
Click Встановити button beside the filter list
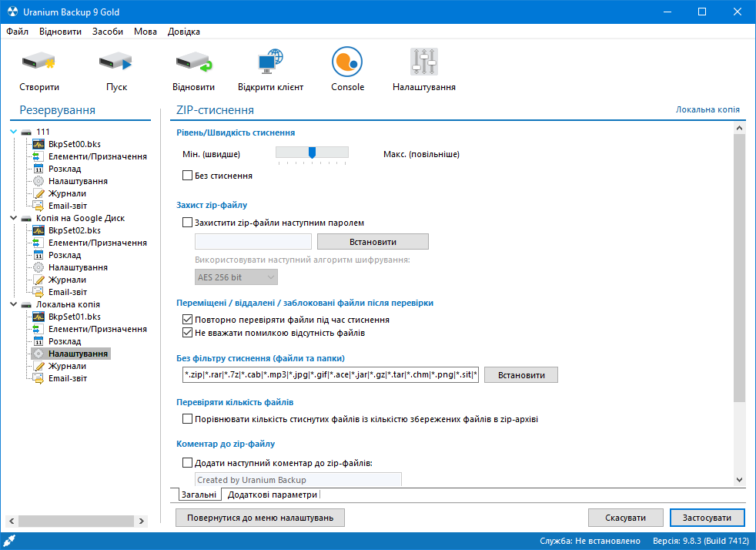click(x=521, y=375)
